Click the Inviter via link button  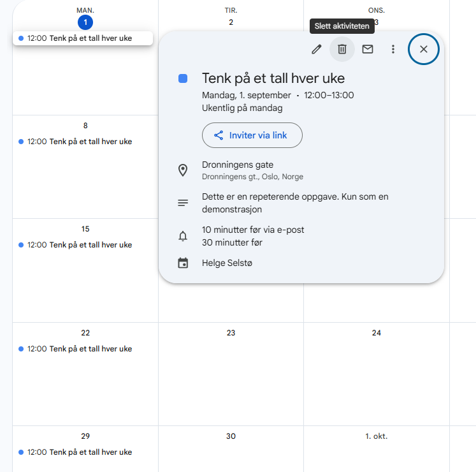(x=252, y=135)
